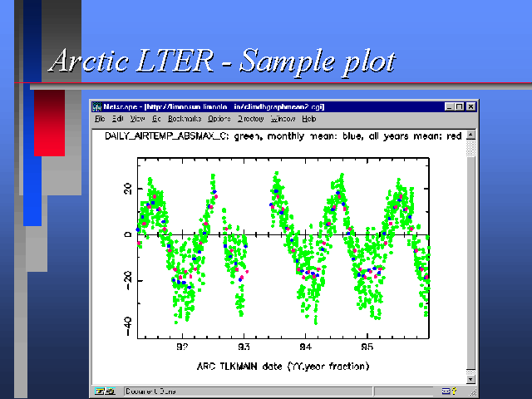The height and width of the screenshot is (399, 532).
Task: Click the scrollbar up arrow
Action: pos(471,135)
